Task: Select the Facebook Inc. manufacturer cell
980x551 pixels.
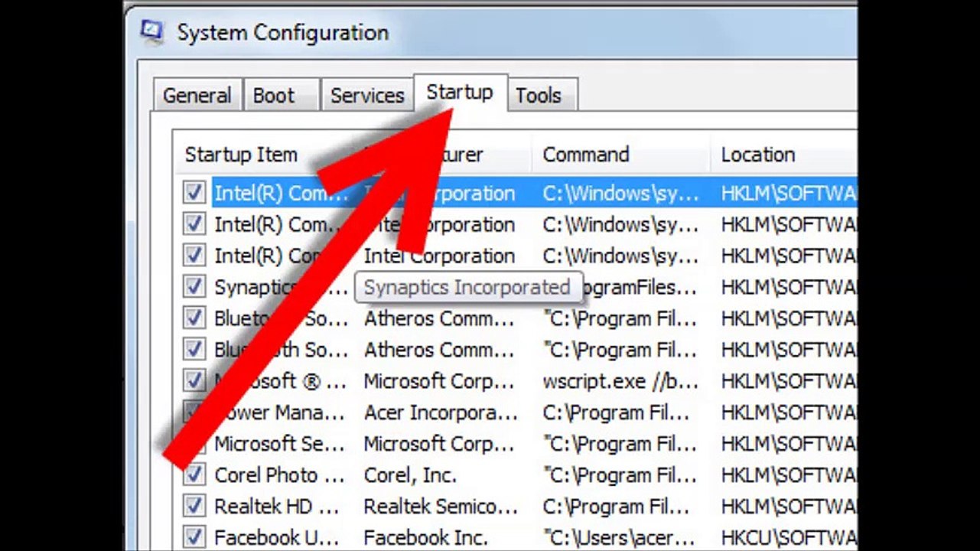Action: click(x=426, y=538)
